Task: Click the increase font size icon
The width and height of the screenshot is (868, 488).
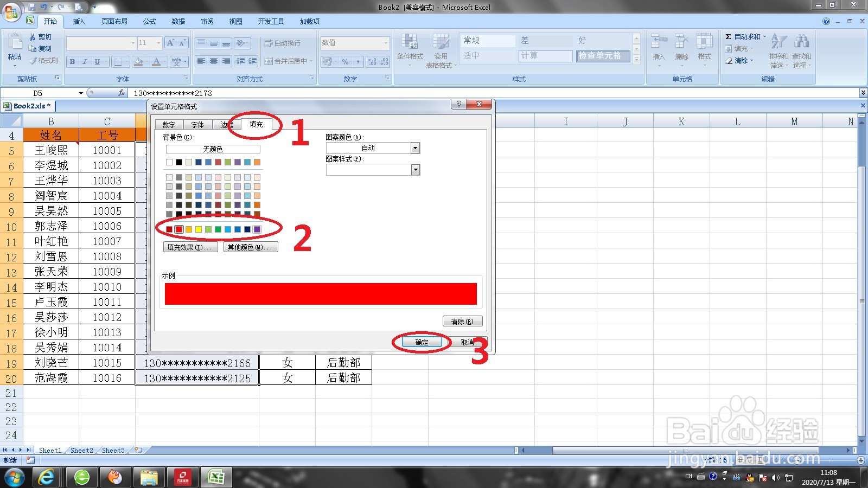Action: tap(170, 43)
